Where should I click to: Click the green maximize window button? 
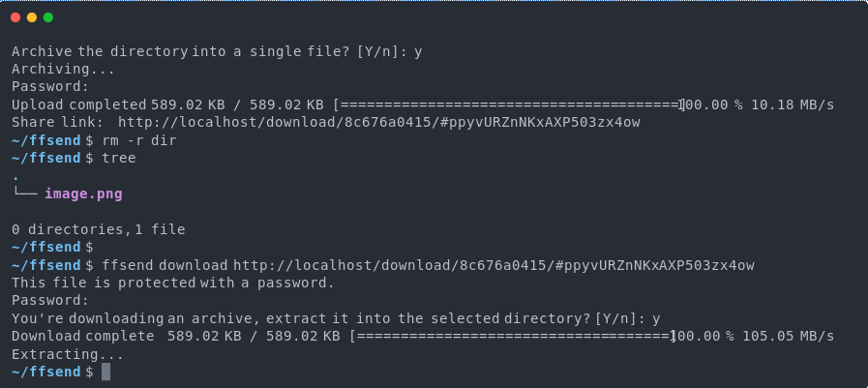(48, 17)
